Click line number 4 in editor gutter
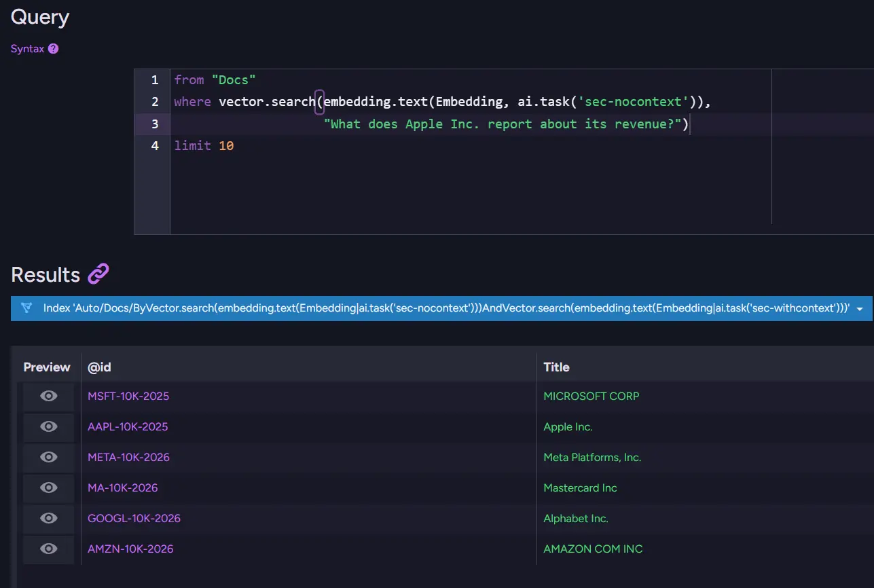Image resolution: width=874 pixels, height=588 pixels. (155, 145)
